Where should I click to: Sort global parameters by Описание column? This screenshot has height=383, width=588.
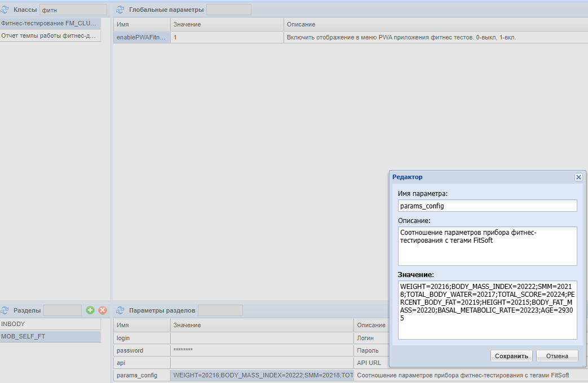436,24
